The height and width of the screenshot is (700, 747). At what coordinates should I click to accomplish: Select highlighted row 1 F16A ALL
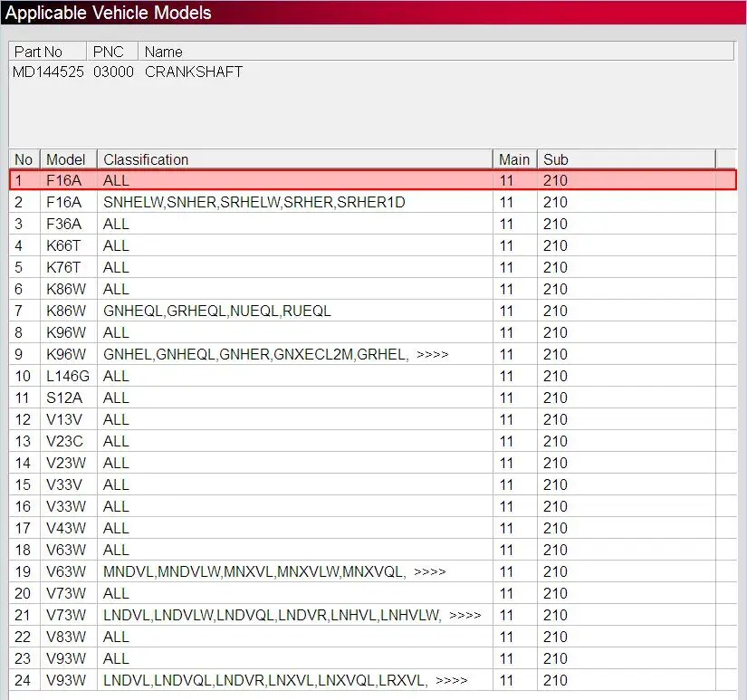pos(372,180)
